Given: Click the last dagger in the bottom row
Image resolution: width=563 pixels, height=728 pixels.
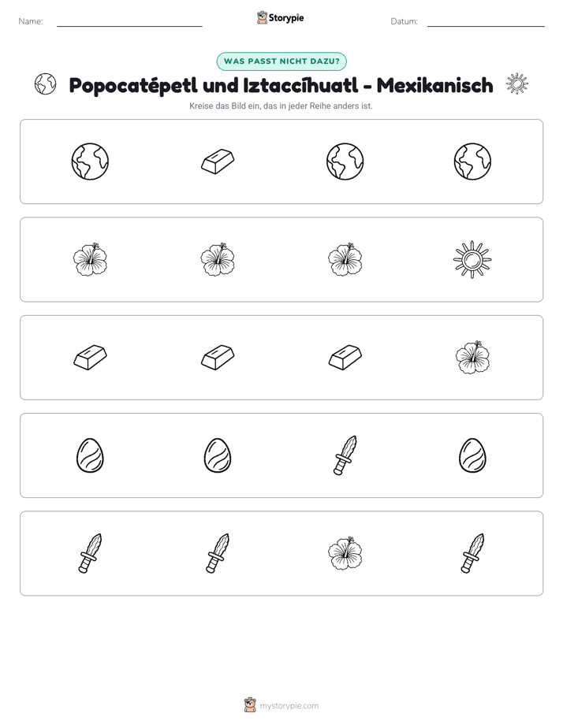Looking at the screenshot, I should pyautogui.click(x=472, y=553).
